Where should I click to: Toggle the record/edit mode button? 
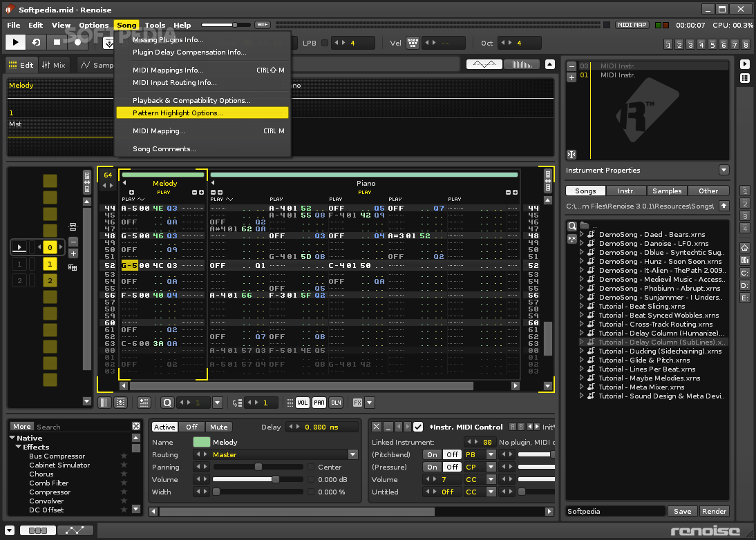(77, 42)
